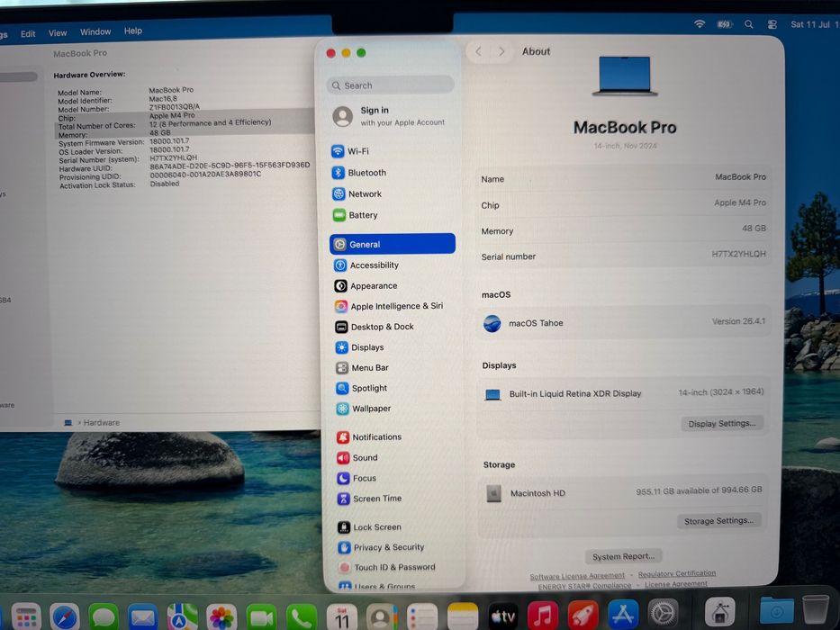Open the Regulatory Certification link

677,574
